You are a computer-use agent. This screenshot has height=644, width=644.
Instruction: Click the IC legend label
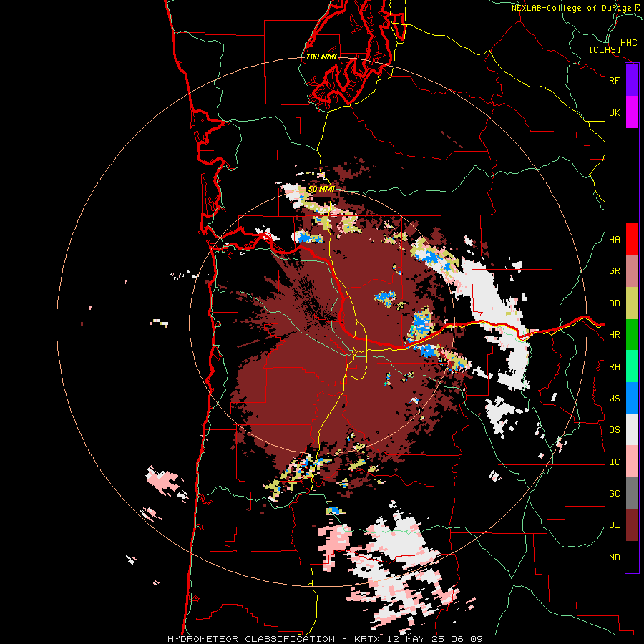click(614, 462)
